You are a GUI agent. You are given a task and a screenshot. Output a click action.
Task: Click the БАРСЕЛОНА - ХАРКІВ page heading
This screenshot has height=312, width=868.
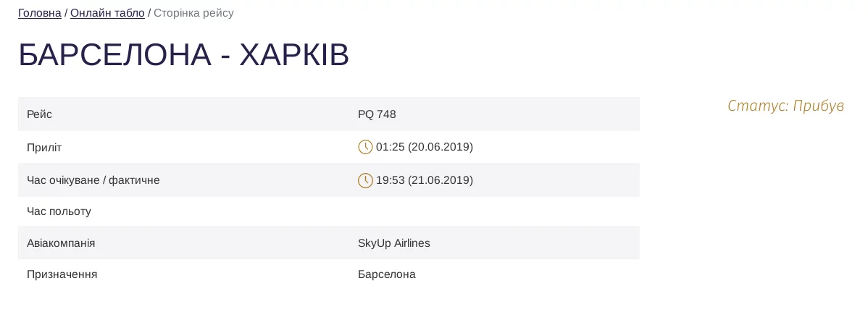tap(183, 55)
